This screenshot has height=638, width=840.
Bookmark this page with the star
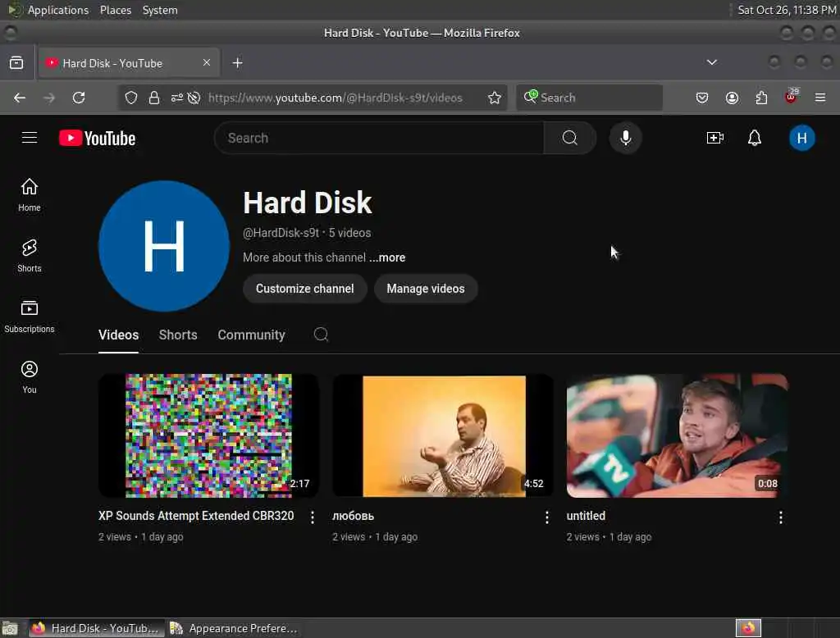coord(495,98)
